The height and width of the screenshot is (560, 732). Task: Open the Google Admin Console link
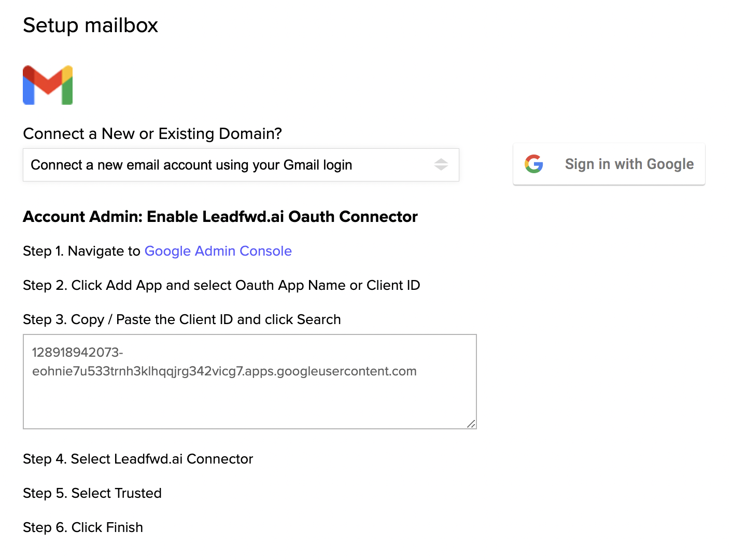pyautogui.click(x=218, y=251)
